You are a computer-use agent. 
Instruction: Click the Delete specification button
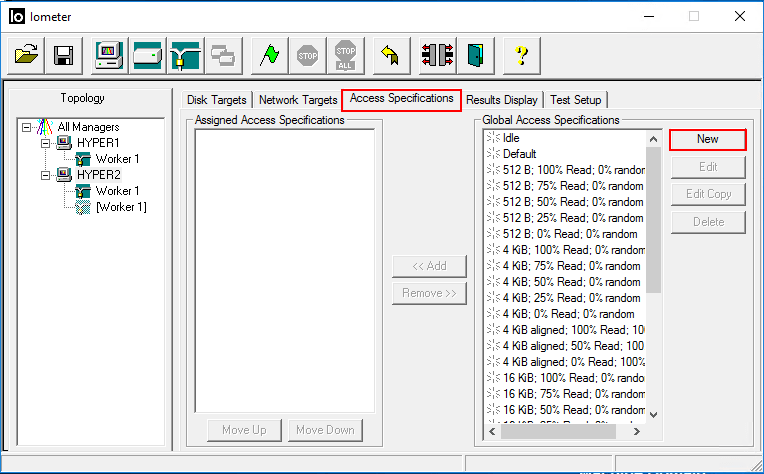coord(708,222)
